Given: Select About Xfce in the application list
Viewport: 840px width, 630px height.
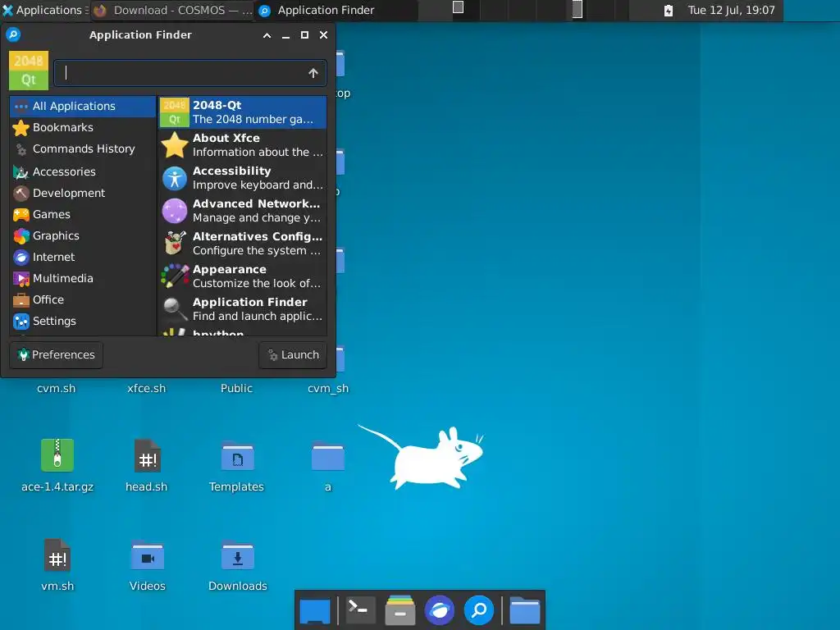Looking at the screenshot, I should [x=242, y=144].
